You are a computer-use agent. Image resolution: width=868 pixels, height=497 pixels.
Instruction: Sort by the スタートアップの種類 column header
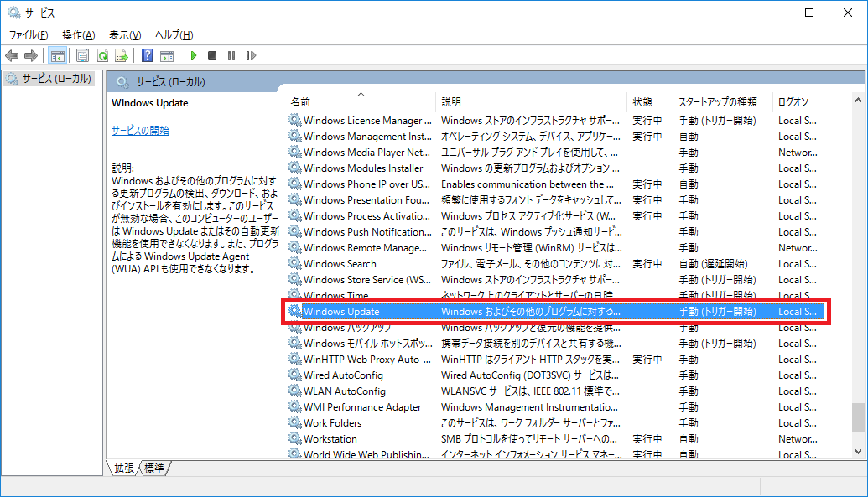point(723,102)
